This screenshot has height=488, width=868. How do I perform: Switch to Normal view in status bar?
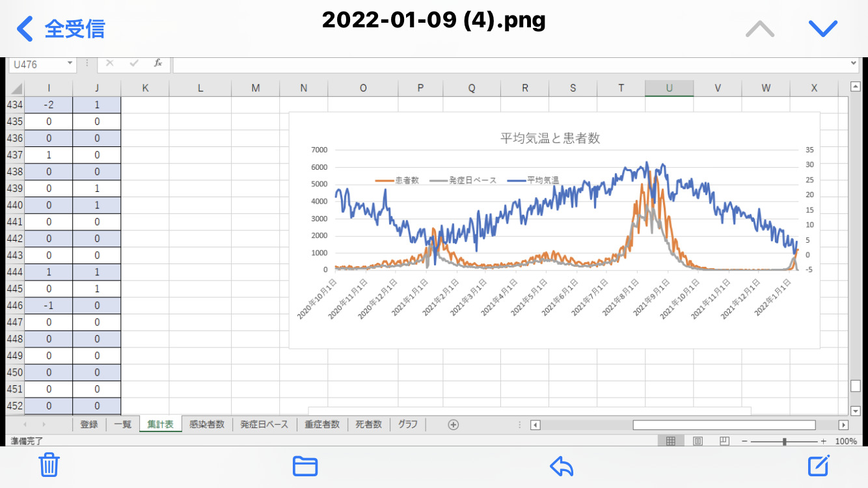click(x=670, y=441)
